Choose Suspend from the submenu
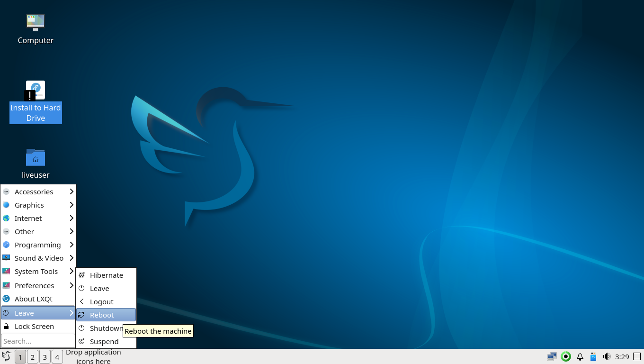This screenshot has width=644, height=364. point(106,342)
